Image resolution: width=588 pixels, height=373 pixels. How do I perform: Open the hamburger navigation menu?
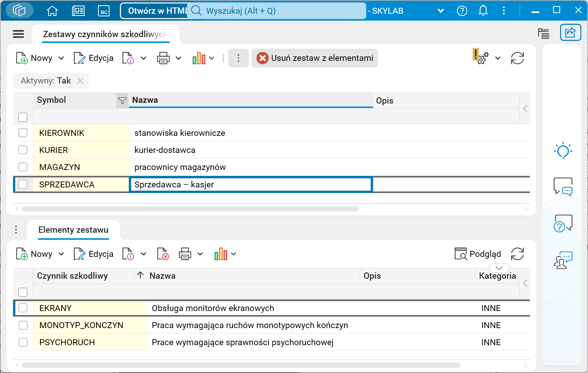[x=18, y=34]
